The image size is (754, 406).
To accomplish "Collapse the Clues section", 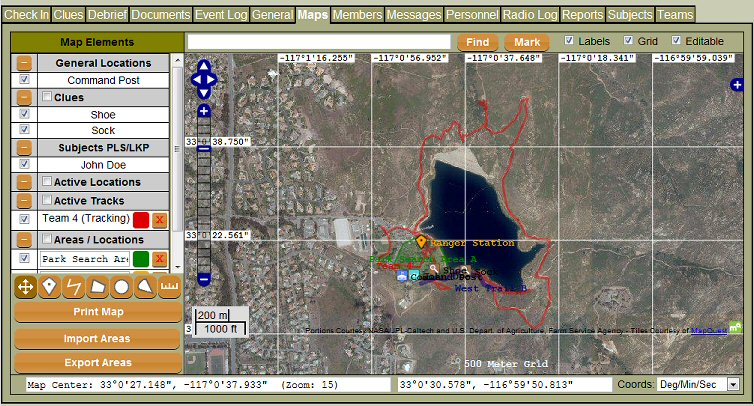I will pos(24,97).
